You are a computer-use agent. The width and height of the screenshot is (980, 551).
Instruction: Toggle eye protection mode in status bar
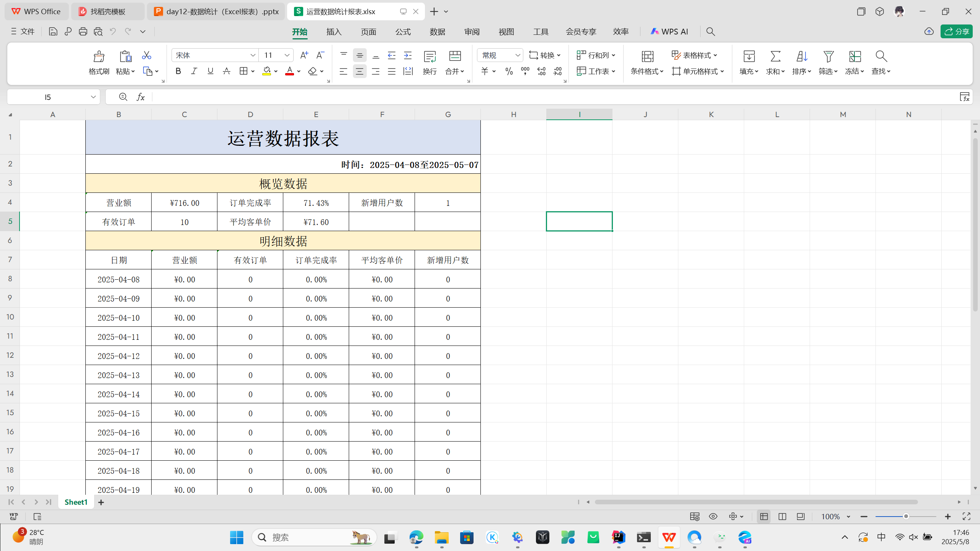713,517
